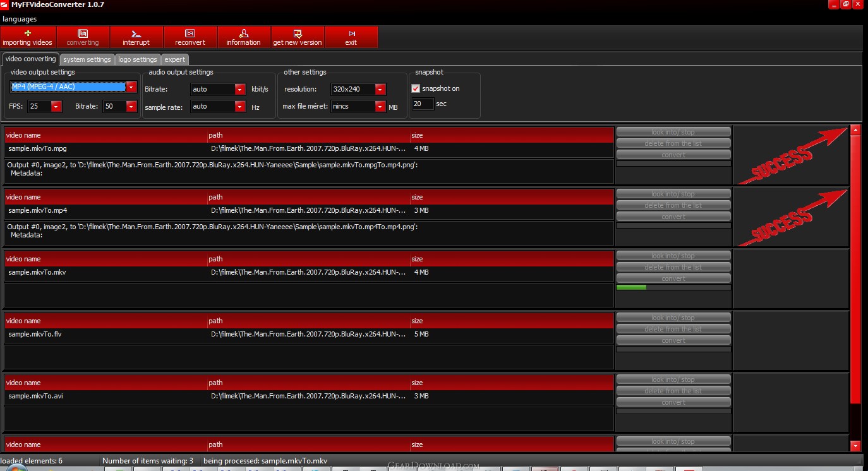Click look into/ stop for sample.mkvTo.avi
Viewport: 868px width, 471px height.
(x=673, y=379)
